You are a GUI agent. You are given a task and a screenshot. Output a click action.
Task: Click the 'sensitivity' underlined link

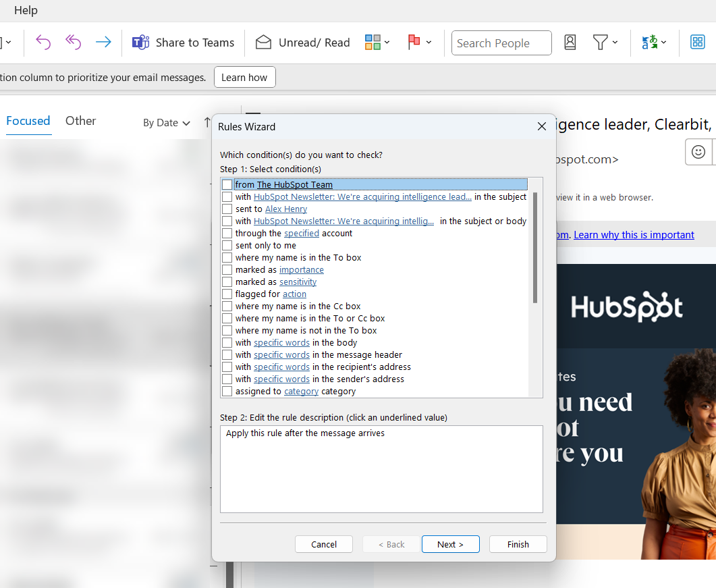click(298, 282)
